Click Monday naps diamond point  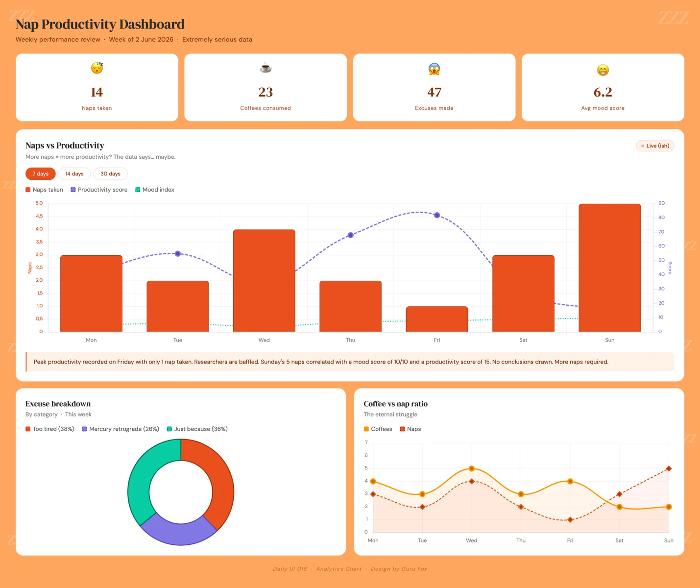[373, 494]
